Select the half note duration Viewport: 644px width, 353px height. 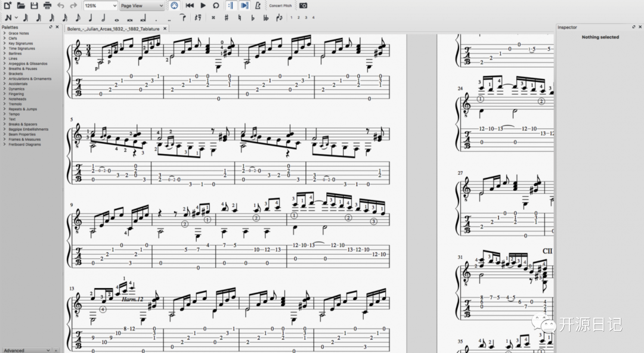coord(104,18)
